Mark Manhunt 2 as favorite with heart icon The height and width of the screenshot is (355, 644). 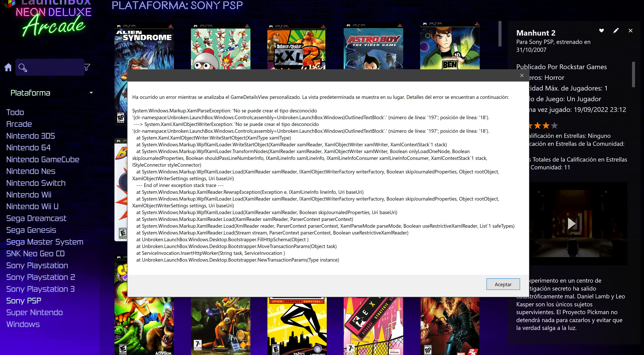click(x=601, y=31)
